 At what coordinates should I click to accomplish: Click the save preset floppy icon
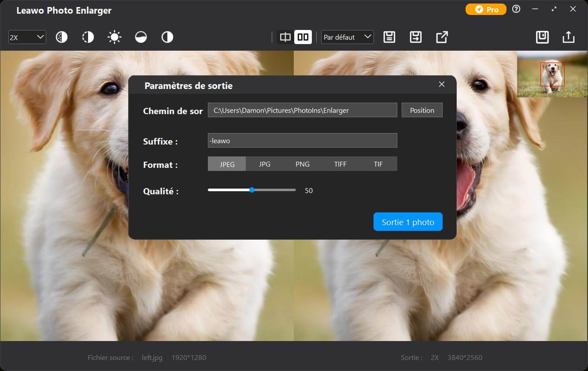point(389,37)
